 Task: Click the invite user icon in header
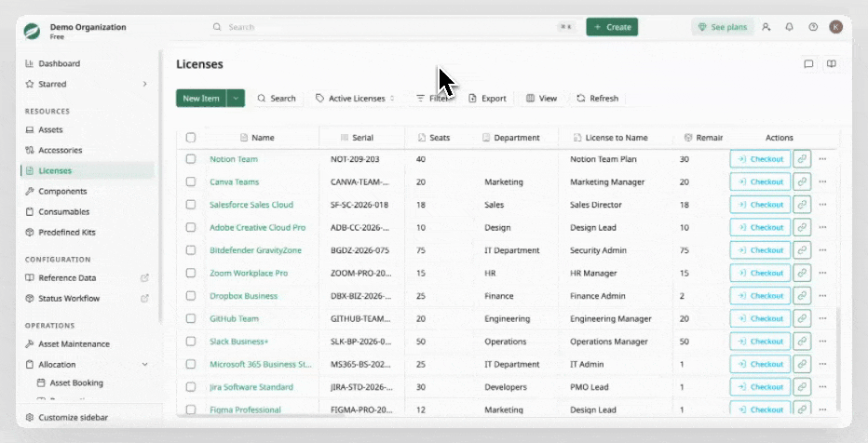pyautogui.click(x=766, y=27)
